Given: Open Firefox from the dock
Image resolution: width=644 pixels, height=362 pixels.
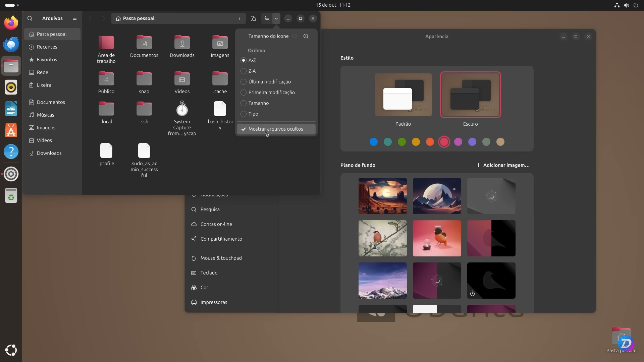Looking at the screenshot, I should [11, 22].
